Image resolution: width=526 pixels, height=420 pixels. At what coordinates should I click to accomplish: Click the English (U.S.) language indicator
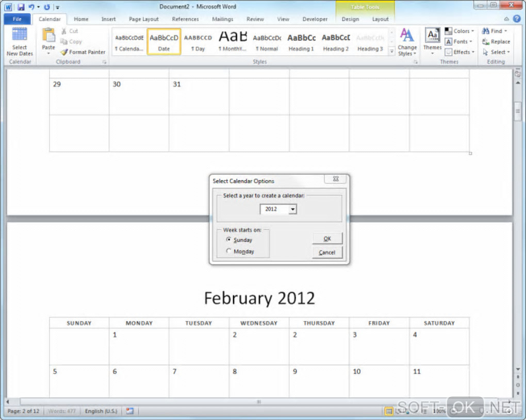point(101,411)
